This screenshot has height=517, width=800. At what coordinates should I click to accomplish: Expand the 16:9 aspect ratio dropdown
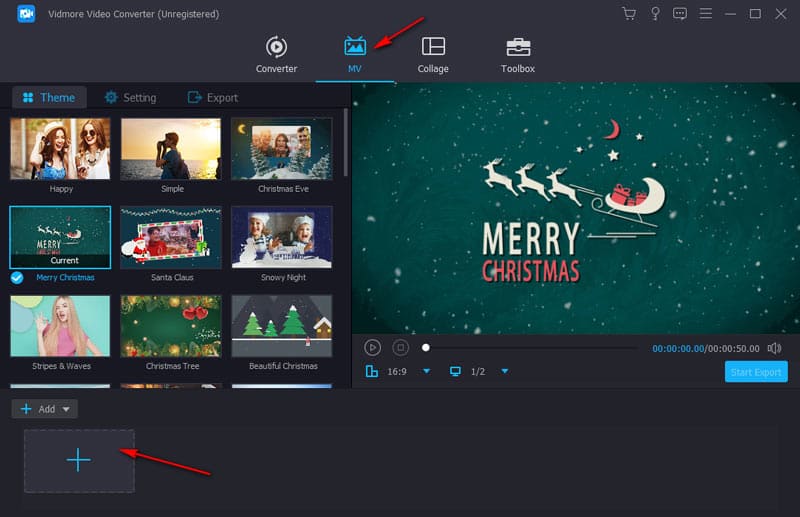pos(426,372)
